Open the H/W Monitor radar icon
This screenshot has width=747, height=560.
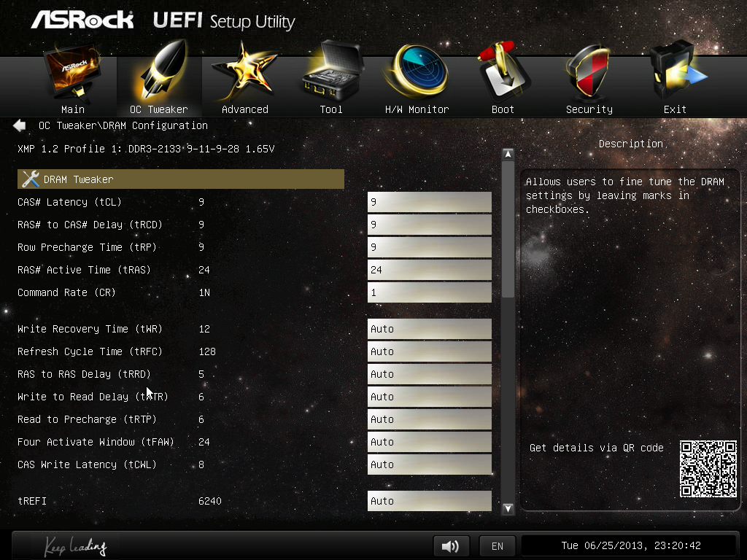tap(417, 71)
